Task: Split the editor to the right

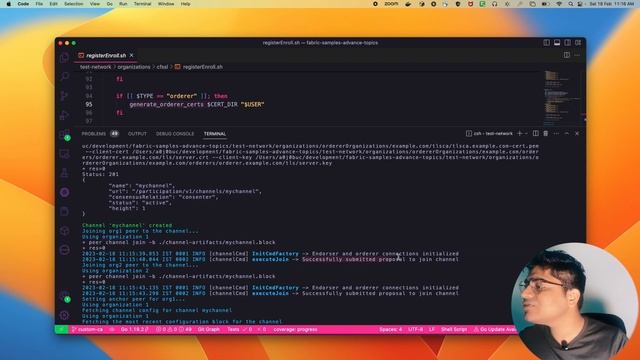Action: pos(567,55)
